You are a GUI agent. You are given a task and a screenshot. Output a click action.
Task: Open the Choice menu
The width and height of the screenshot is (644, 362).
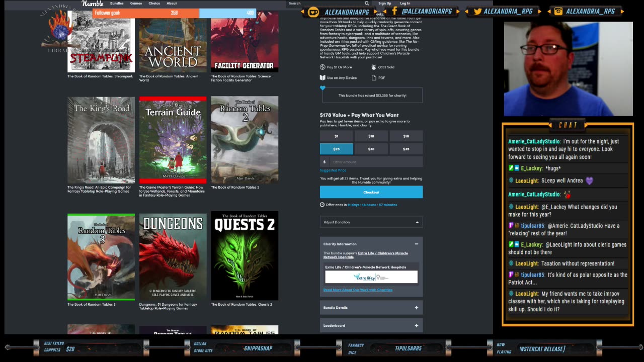[154, 4]
